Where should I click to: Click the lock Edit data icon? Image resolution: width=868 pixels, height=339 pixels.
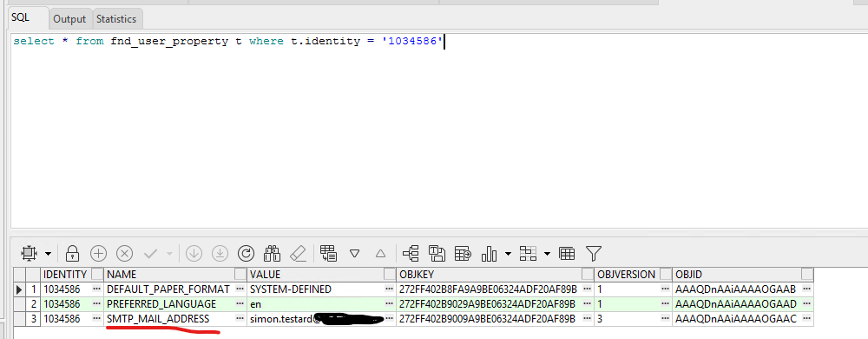click(x=72, y=254)
